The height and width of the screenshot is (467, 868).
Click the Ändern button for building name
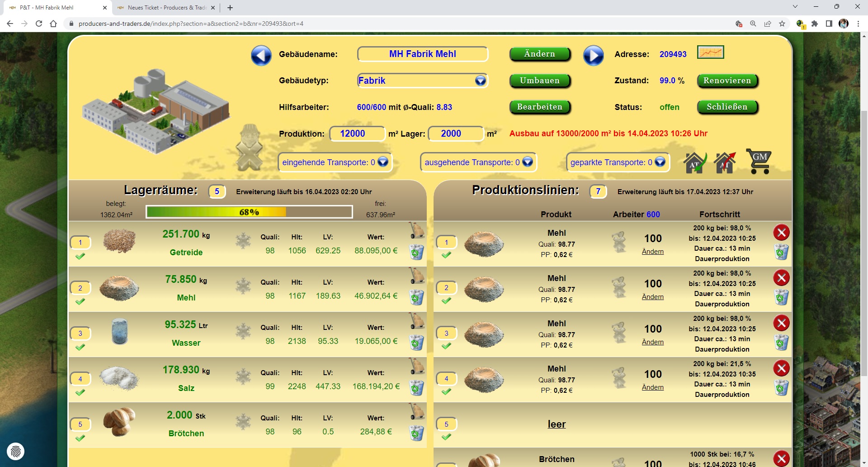(x=540, y=54)
